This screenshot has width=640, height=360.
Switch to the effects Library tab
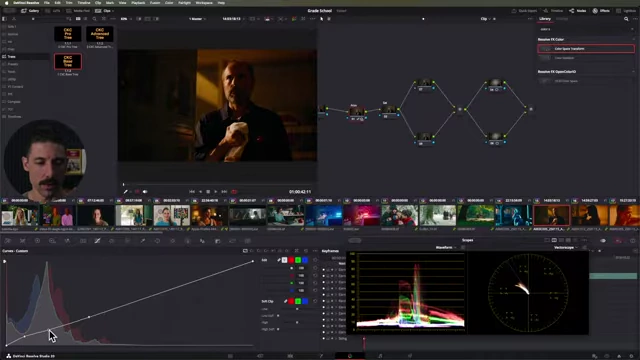click(x=545, y=19)
